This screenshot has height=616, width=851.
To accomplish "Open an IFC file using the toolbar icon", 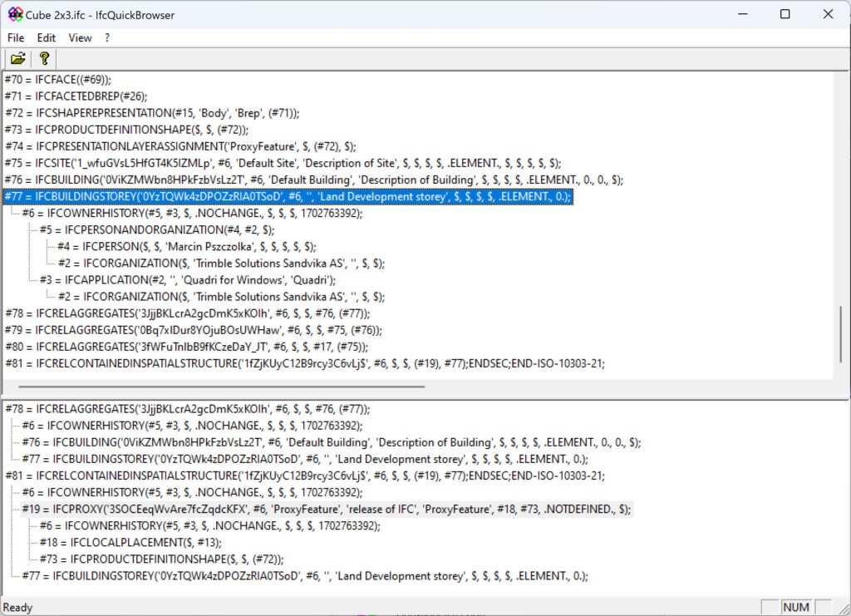I will click(17, 58).
